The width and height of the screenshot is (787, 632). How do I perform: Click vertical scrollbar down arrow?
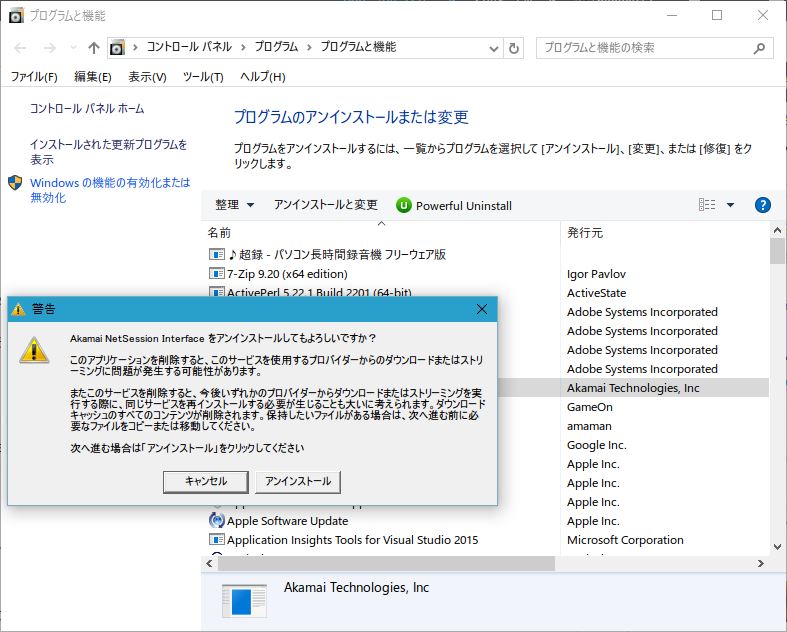coord(777,547)
